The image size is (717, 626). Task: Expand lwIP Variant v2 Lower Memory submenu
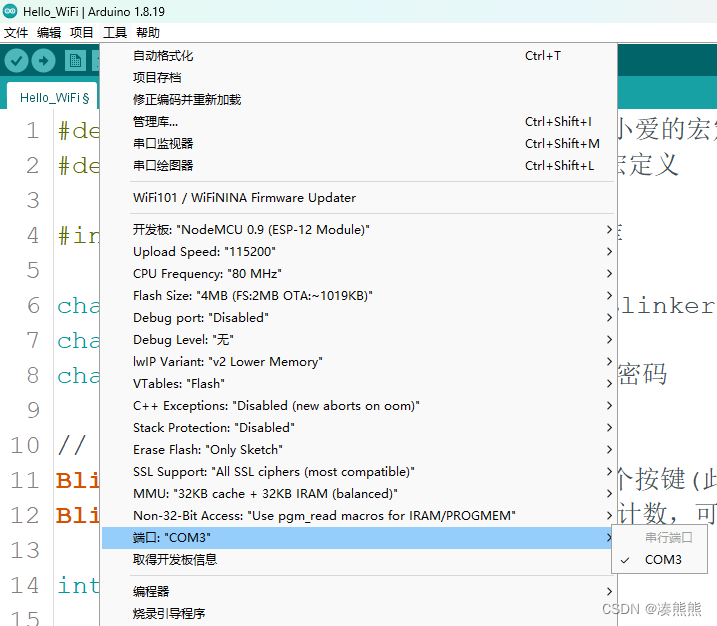point(358,362)
